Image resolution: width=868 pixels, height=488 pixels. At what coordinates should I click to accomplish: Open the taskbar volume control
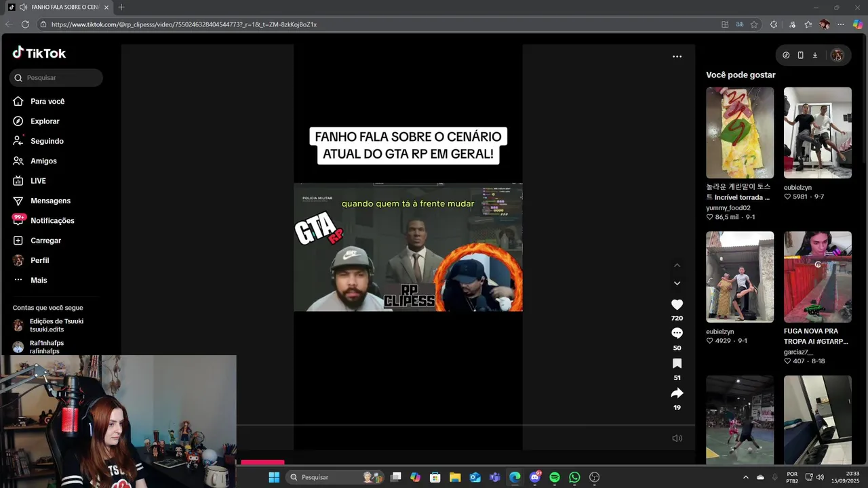coord(819,477)
